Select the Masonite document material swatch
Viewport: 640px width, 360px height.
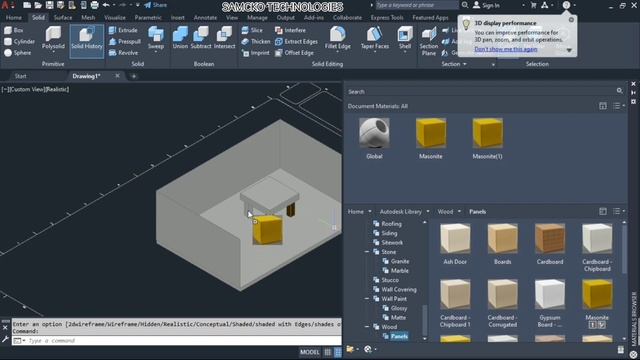(x=431, y=133)
